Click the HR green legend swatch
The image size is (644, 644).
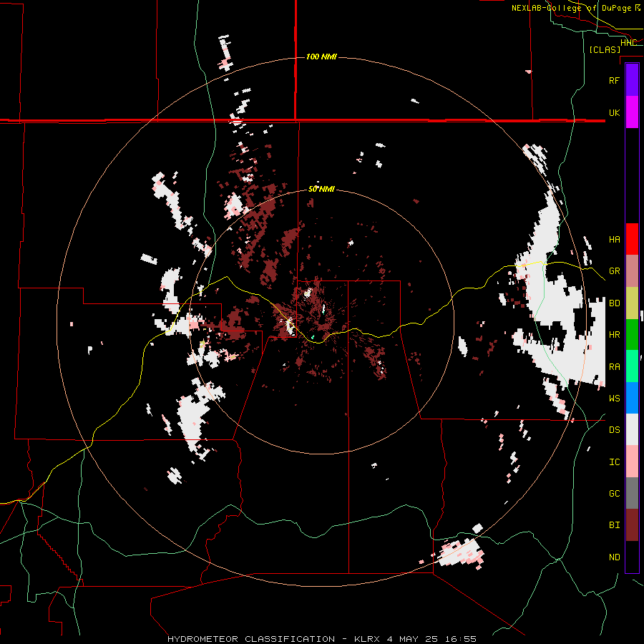(x=632, y=335)
